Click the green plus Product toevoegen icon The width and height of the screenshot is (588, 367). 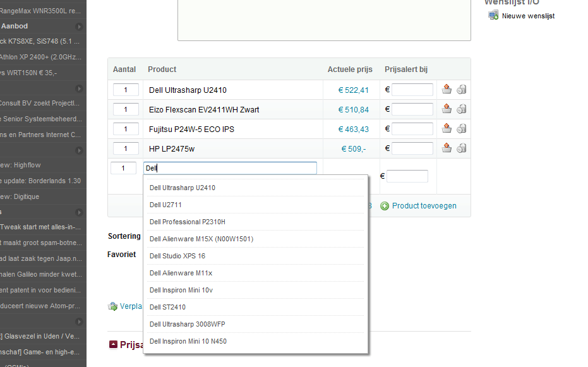385,206
